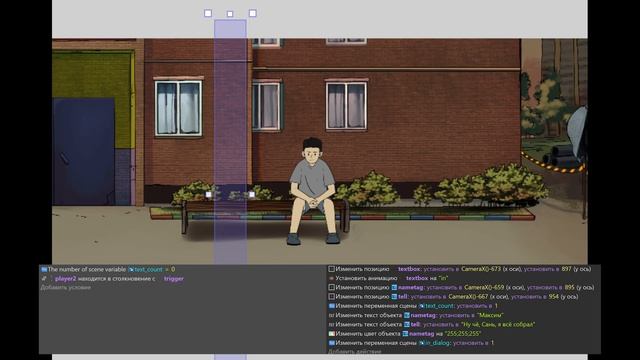The width and height of the screenshot is (640, 360).
Task: Edit the value 0 in the text_count condition
Action: (173, 269)
